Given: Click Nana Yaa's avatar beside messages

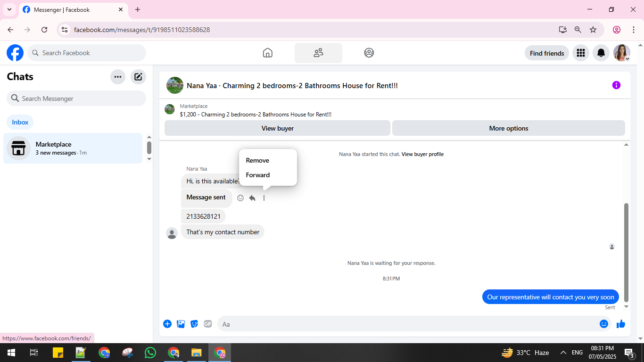Looking at the screenshot, I should (172, 233).
